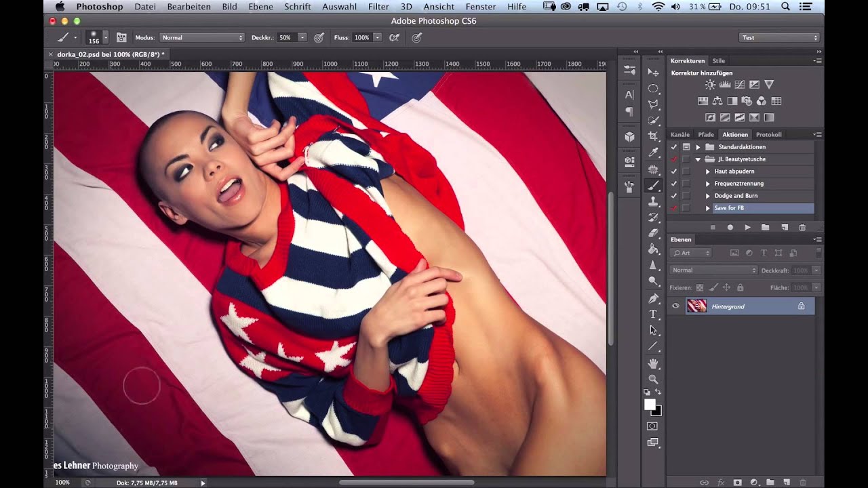868x488 pixels.
Task: Select the Brush tool in the toolbar
Action: pyautogui.click(x=653, y=185)
